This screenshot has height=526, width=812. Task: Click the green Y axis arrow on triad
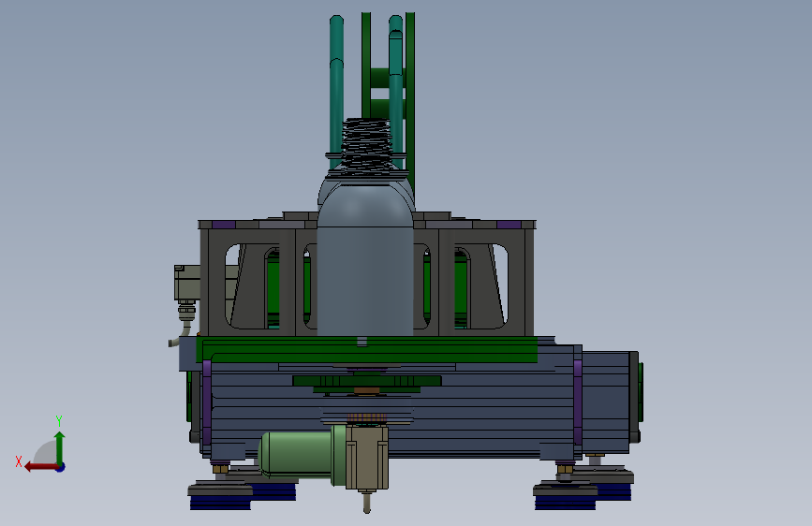click(60, 447)
